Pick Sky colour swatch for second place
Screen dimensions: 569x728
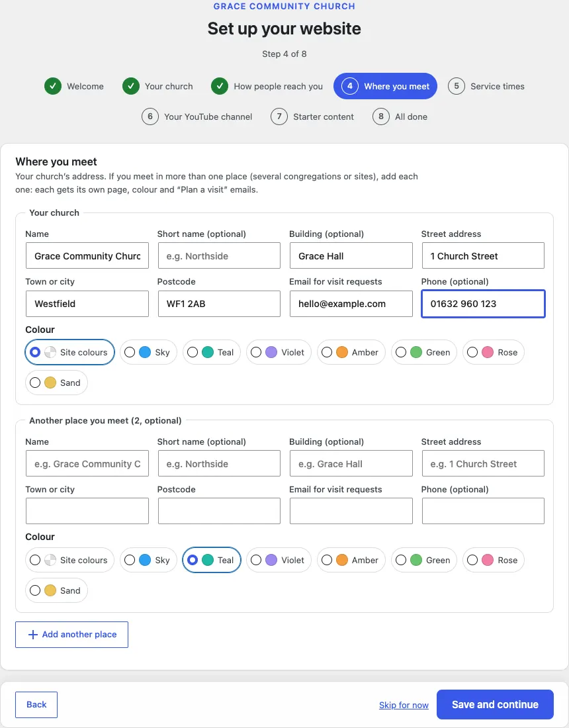(x=145, y=560)
